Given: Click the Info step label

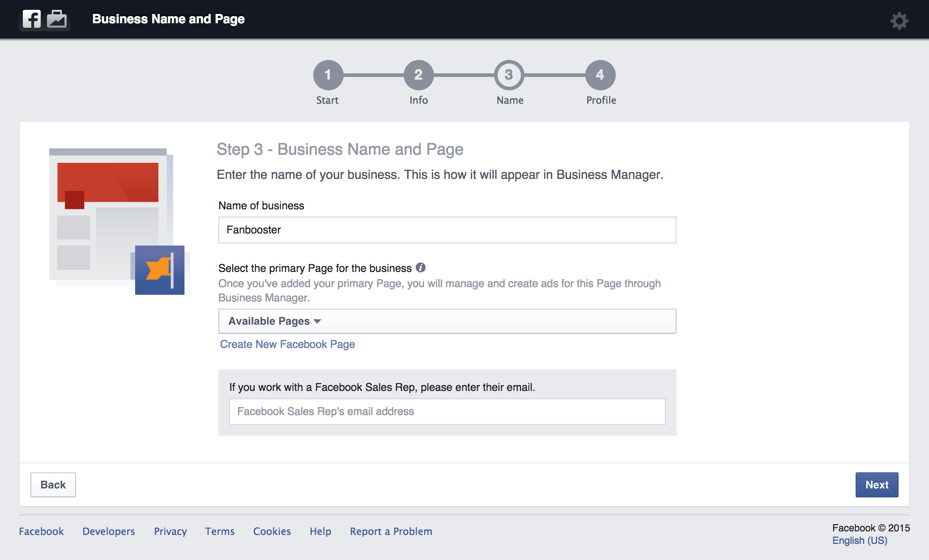Looking at the screenshot, I should coord(419,100).
